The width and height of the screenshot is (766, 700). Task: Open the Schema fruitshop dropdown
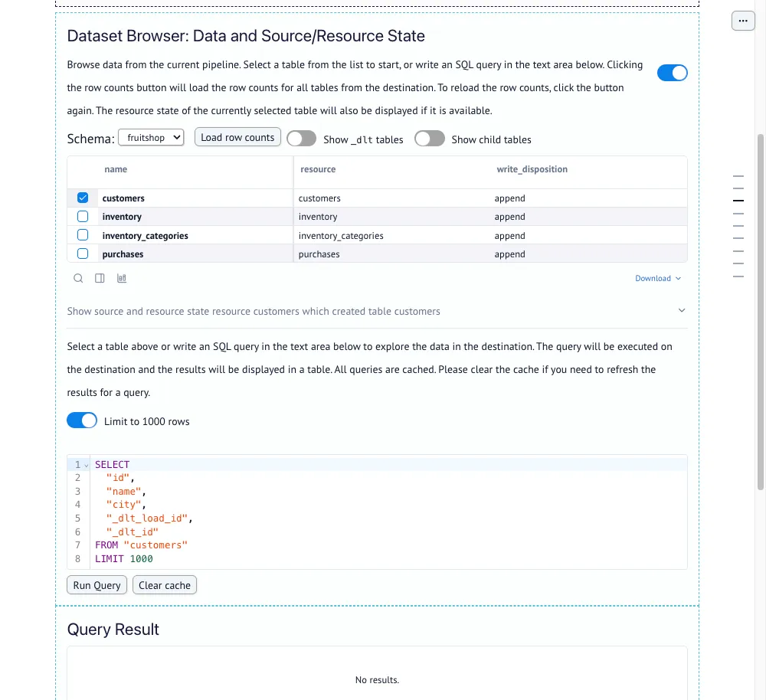coord(151,138)
